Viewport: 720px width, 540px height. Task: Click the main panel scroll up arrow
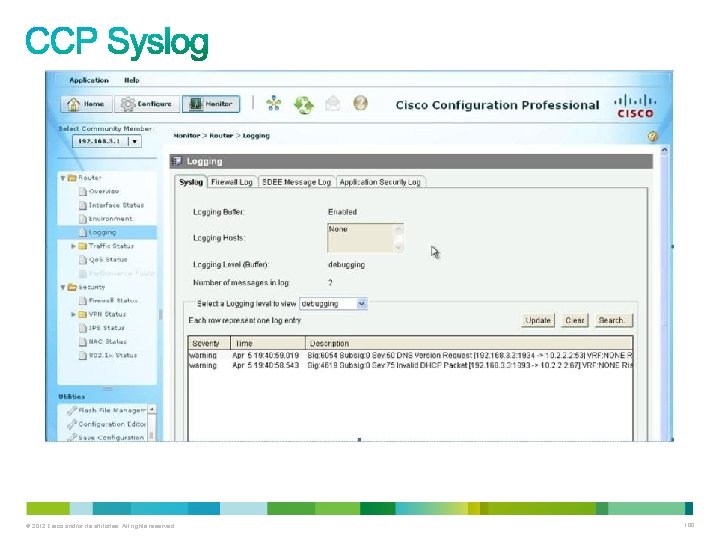pyautogui.click(x=664, y=150)
